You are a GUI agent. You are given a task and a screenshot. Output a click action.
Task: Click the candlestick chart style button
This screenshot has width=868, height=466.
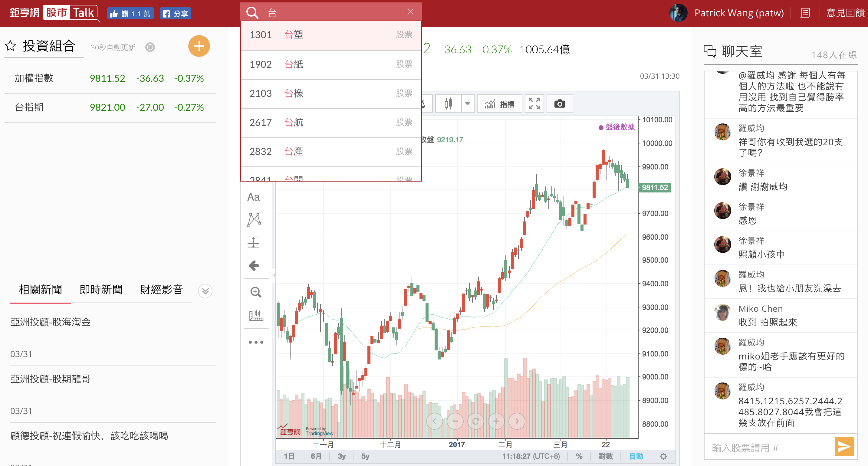click(448, 104)
